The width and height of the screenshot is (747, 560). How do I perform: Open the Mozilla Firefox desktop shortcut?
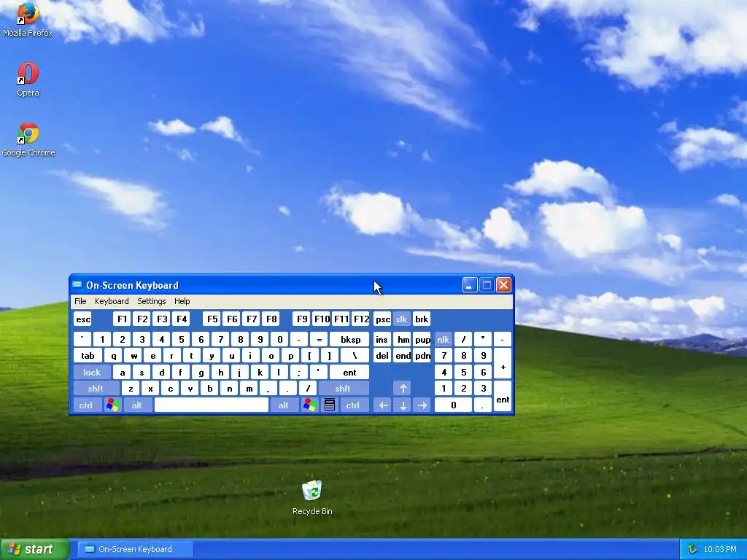coord(28,19)
